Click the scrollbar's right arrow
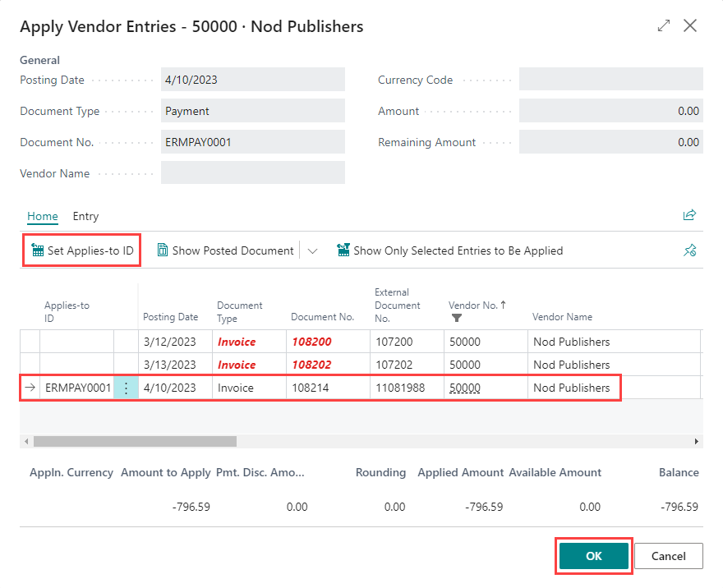The height and width of the screenshot is (588, 723). coord(696,442)
